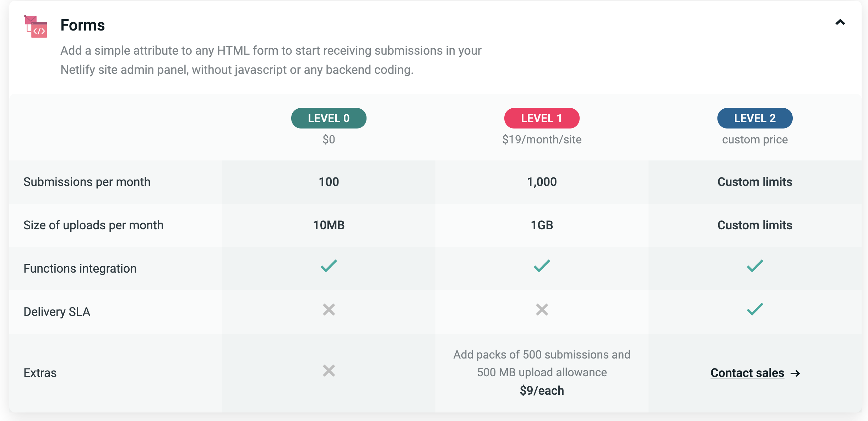
Task: Click Level 2 Functions integration checkmark
Action: [x=755, y=266]
